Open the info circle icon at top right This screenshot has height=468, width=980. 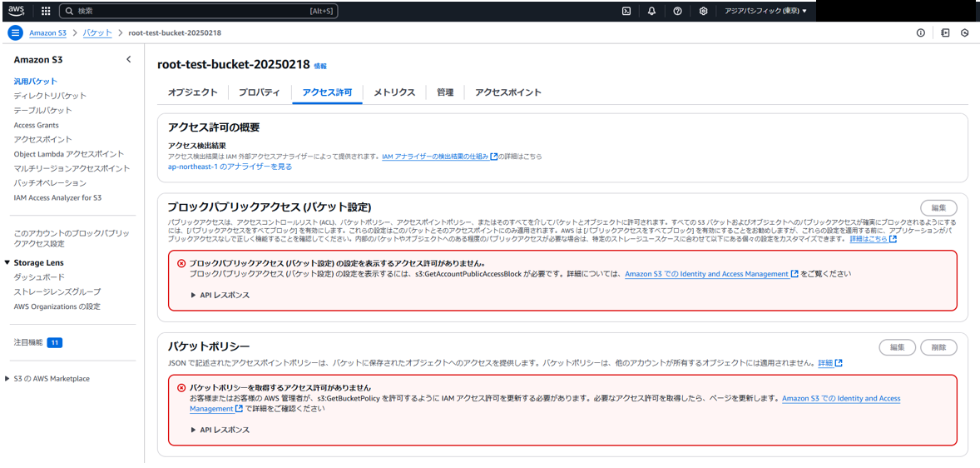[921, 32]
